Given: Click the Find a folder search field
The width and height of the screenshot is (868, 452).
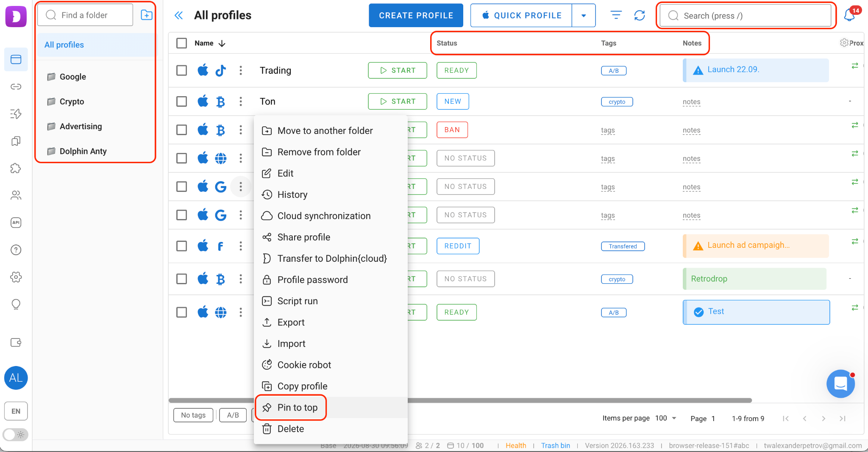Looking at the screenshot, I should pos(85,15).
